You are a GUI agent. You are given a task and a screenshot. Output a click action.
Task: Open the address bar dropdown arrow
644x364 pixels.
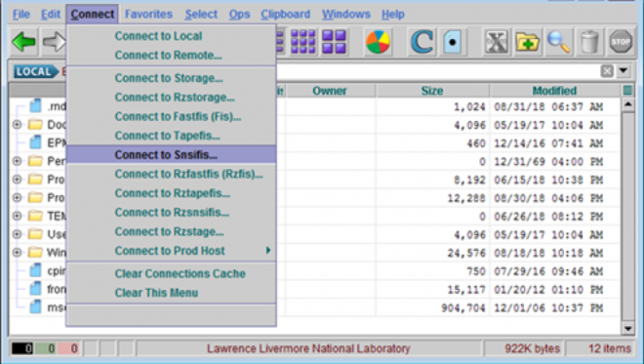(624, 70)
